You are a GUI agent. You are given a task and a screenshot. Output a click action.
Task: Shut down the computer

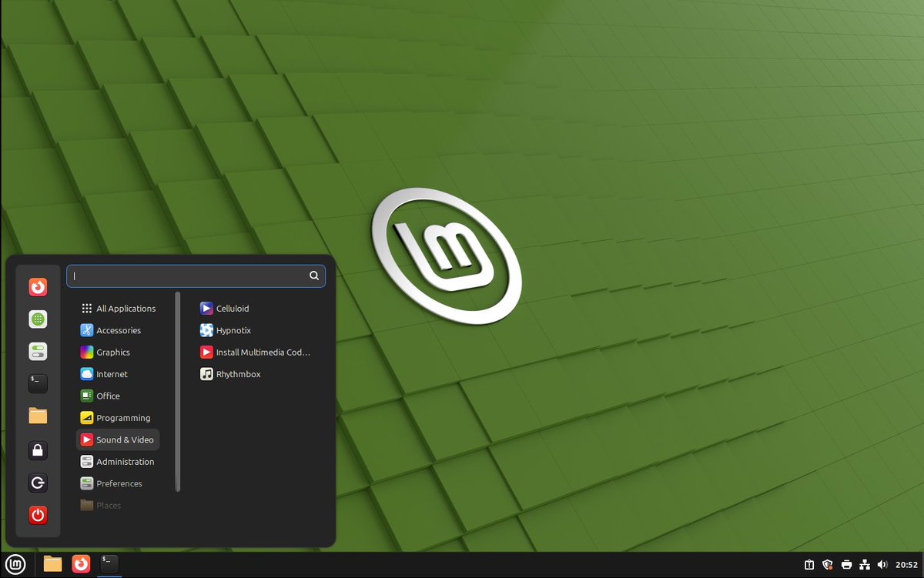point(37,515)
